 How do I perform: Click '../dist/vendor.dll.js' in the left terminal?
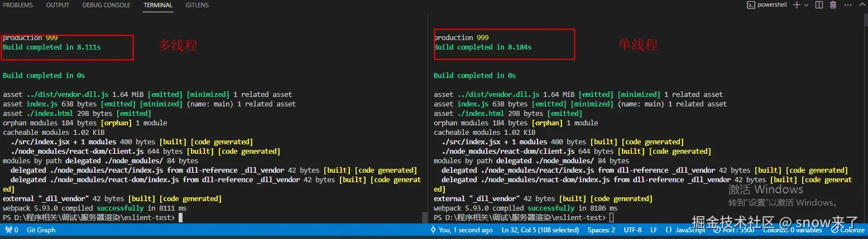tap(68, 95)
